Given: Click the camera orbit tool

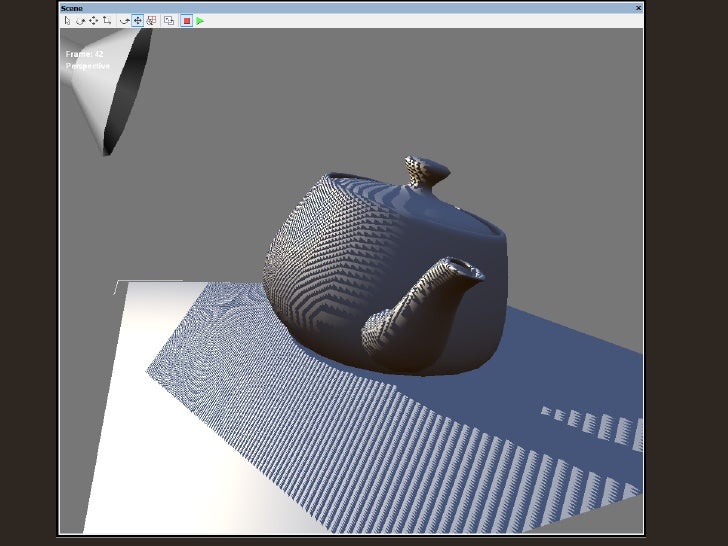Looking at the screenshot, I should pyautogui.click(x=125, y=20).
